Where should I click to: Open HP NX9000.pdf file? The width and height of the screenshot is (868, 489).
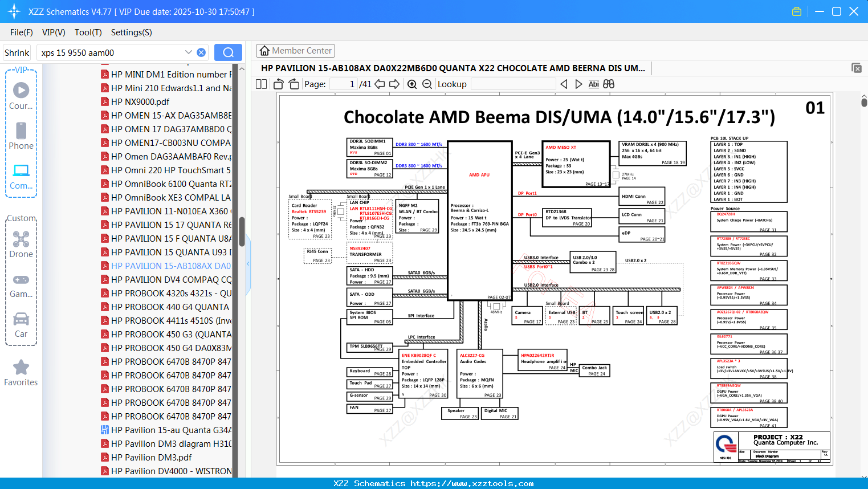(x=135, y=101)
